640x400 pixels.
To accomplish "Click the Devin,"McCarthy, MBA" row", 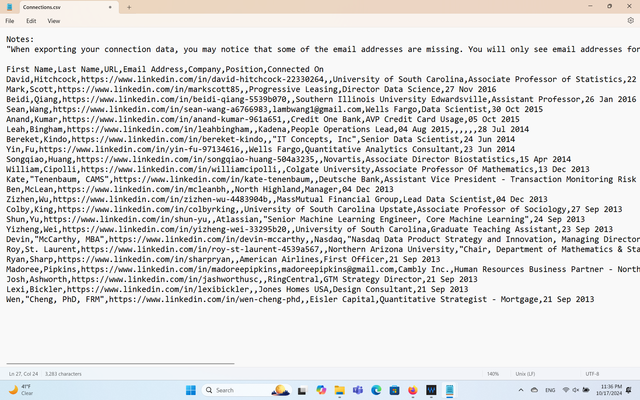I will [x=323, y=239].
